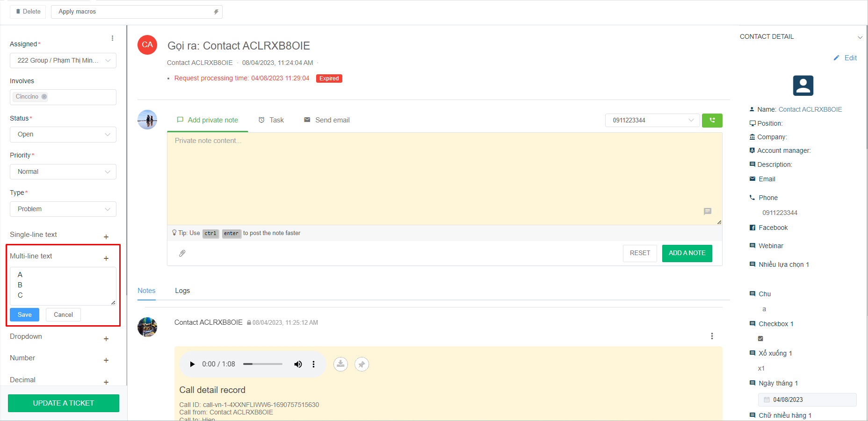
Task: Select the Send email tab
Action: pyautogui.click(x=327, y=120)
